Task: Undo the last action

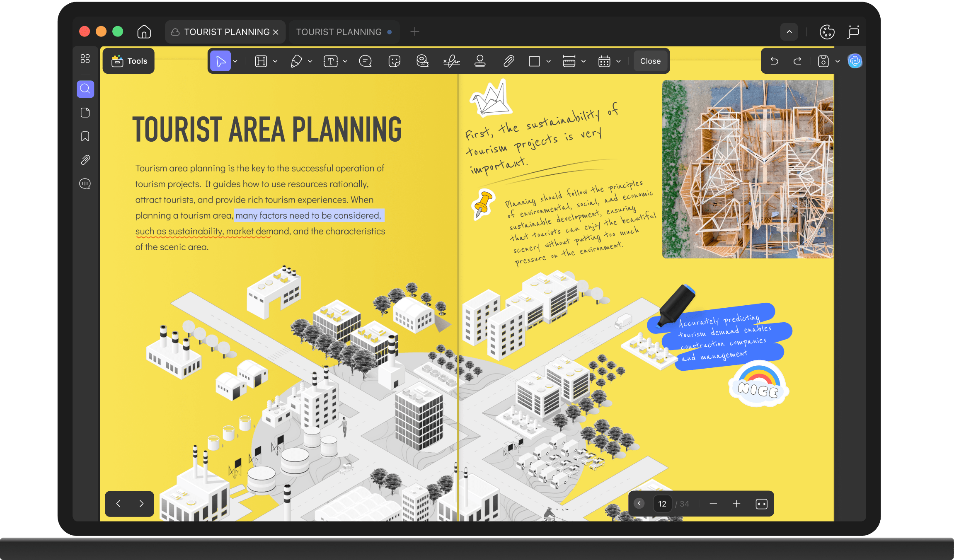Action: pos(774,61)
